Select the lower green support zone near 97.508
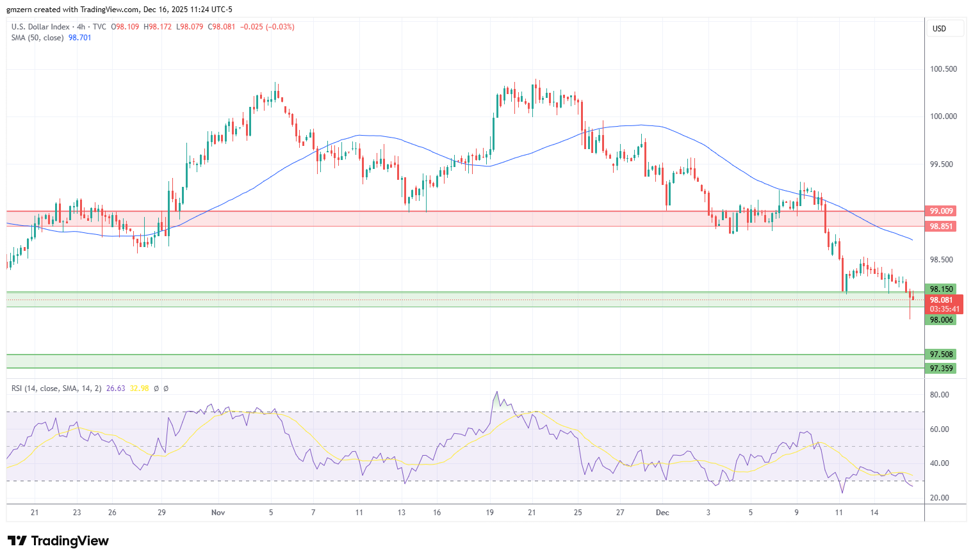Screen dimensions: 973x560 pos(465,362)
